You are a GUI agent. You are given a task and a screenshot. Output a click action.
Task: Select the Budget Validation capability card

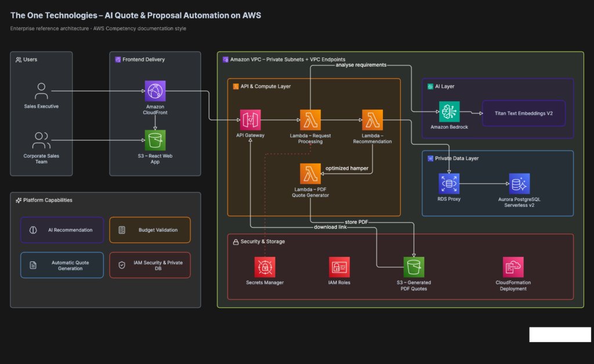click(x=150, y=230)
